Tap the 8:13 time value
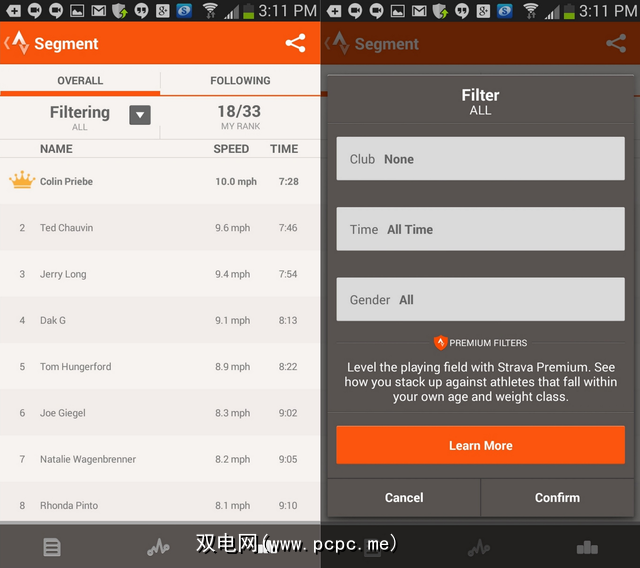 coord(288,320)
